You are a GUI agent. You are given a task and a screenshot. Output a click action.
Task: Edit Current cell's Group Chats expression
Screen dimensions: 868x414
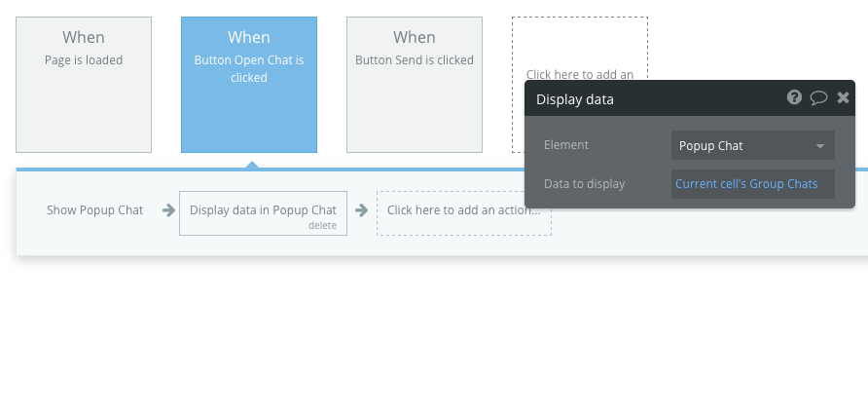click(746, 184)
